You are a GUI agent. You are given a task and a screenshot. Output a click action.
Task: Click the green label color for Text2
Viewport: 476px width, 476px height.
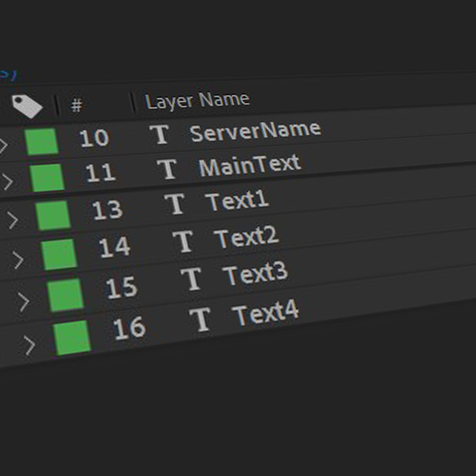[59, 254]
